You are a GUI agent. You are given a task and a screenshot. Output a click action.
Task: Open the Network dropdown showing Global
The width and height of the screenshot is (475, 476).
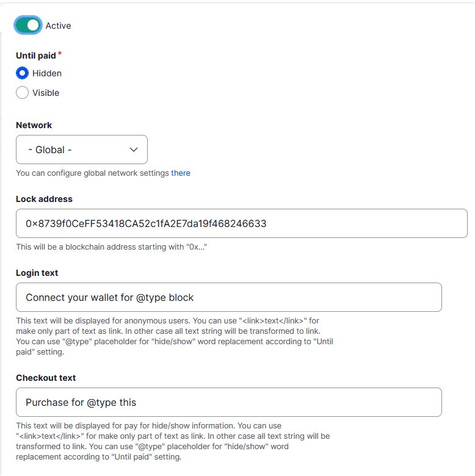(x=82, y=150)
